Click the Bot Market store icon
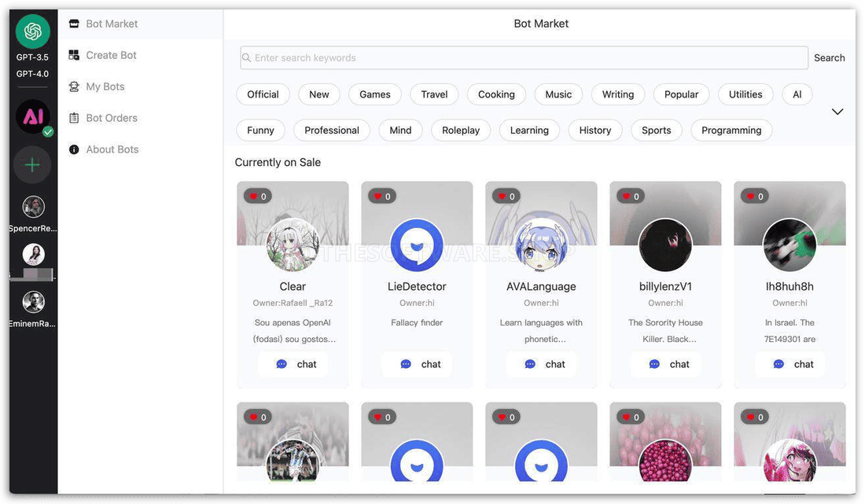Viewport: 865px width, 504px height. tap(74, 24)
